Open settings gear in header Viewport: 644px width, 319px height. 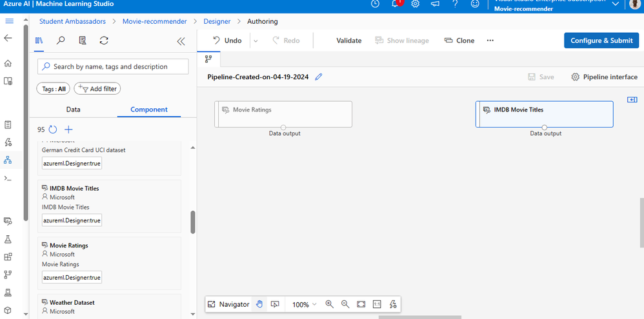pyautogui.click(x=415, y=4)
